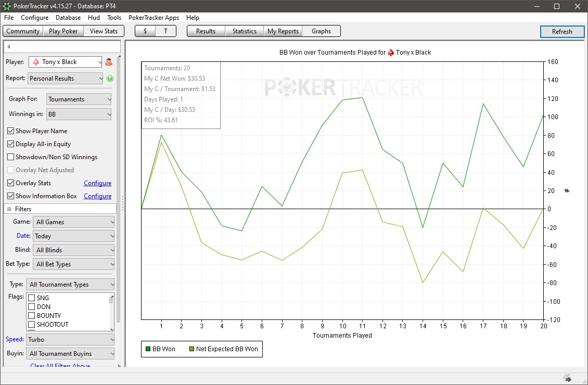Switch to the Statistics tab

pyautogui.click(x=244, y=31)
